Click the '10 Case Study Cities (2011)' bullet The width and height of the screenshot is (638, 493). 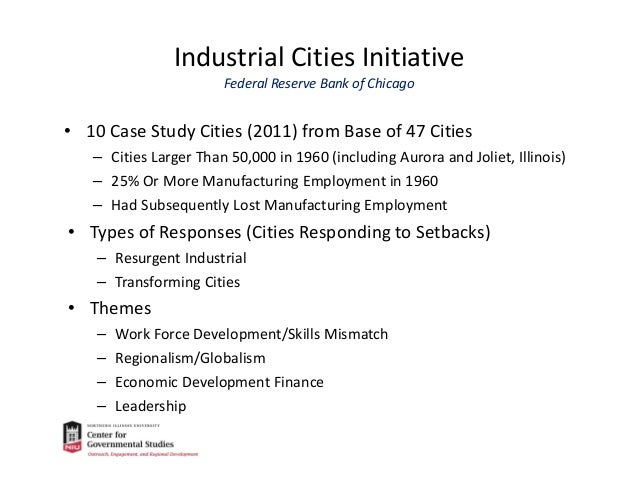click(279, 131)
